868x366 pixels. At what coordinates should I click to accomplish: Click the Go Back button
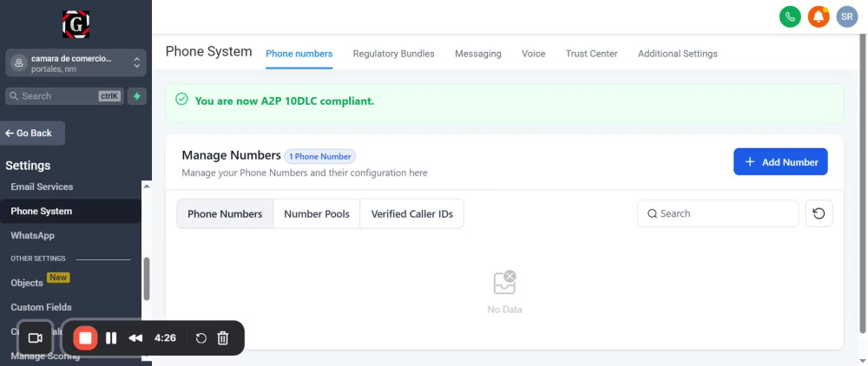click(33, 134)
